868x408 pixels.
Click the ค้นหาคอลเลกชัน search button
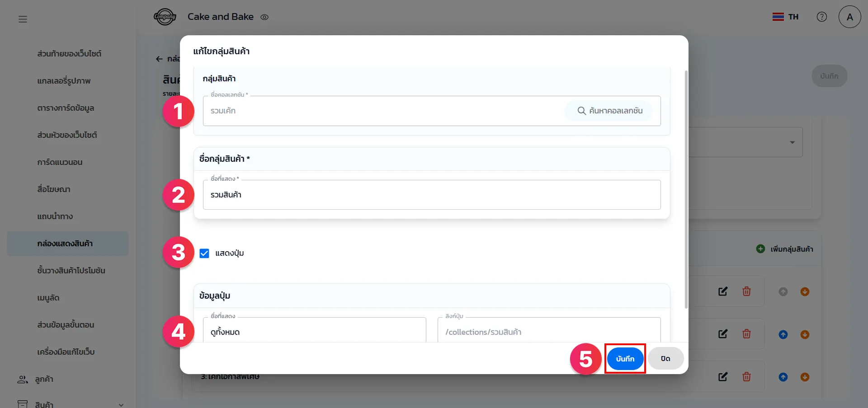[x=609, y=111]
